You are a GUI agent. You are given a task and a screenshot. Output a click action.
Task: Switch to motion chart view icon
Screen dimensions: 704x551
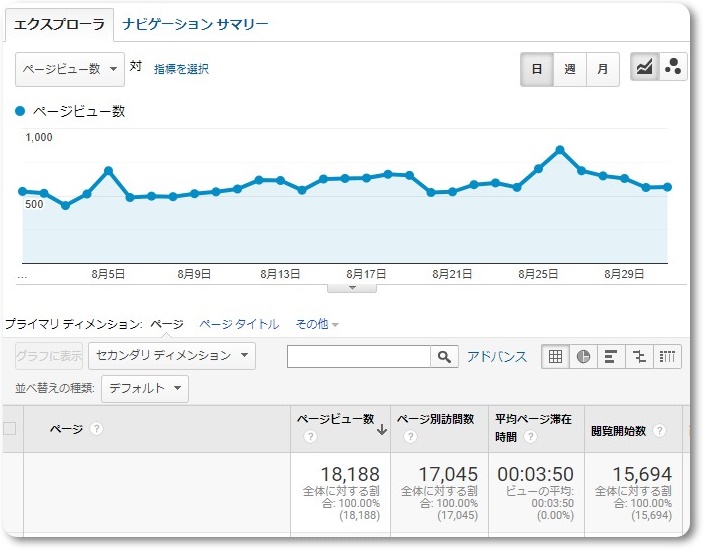[673, 68]
